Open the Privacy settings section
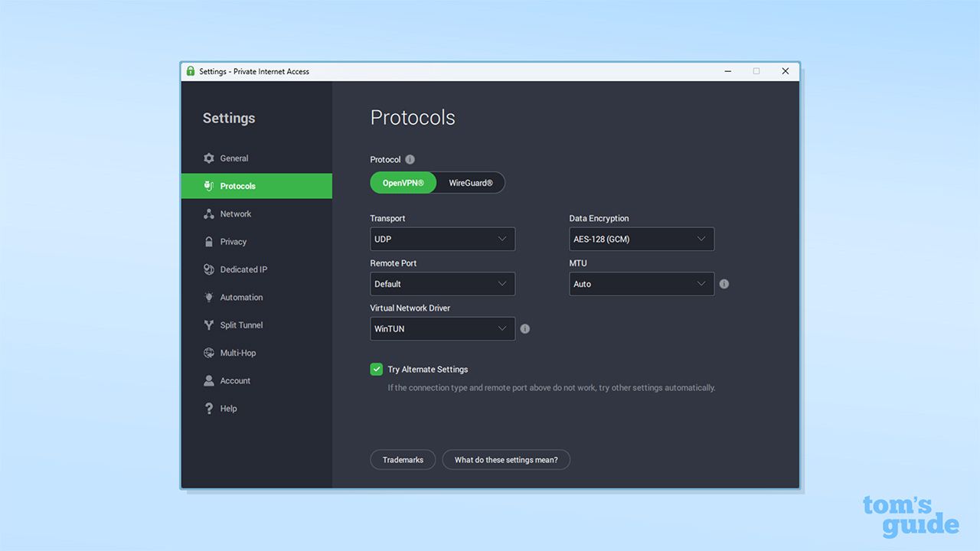980x551 pixels. (234, 242)
